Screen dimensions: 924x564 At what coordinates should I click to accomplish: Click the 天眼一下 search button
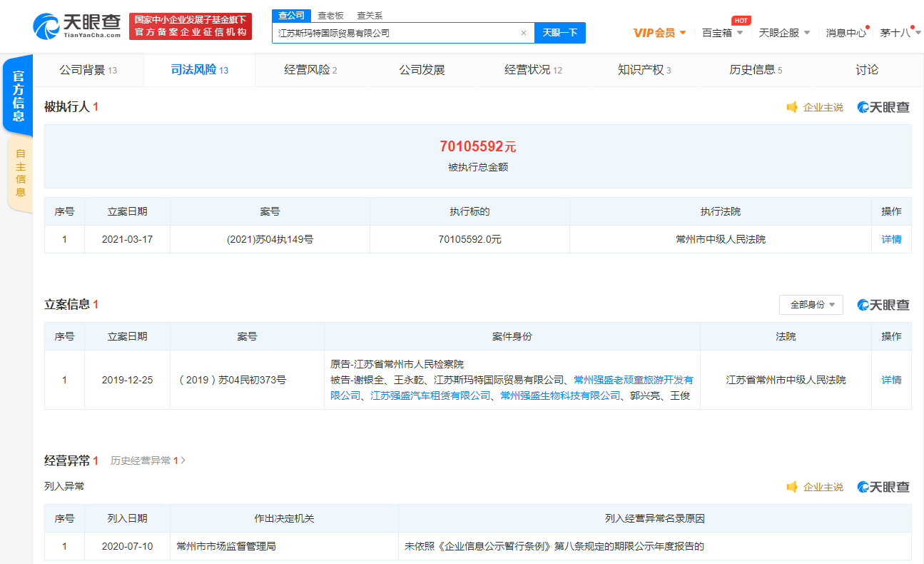560,33
